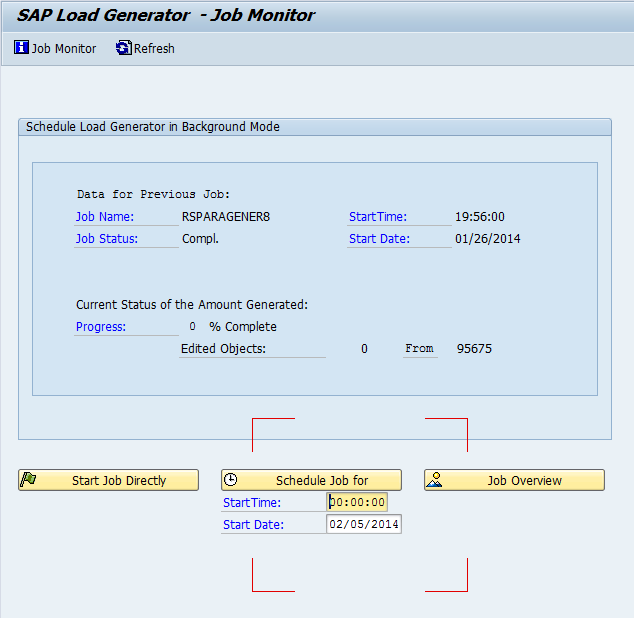Image resolution: width=634 pixels, height=618 pixels.
Task: Select job name value RSPARAGENER8
Action: pyautogui.click(x=226, y=217)
